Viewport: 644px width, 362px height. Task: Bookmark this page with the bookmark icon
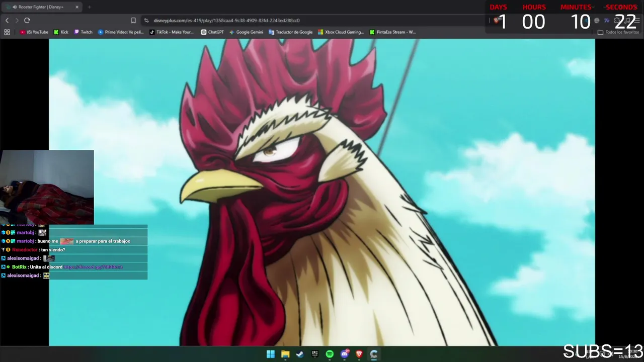coord(133,20)
